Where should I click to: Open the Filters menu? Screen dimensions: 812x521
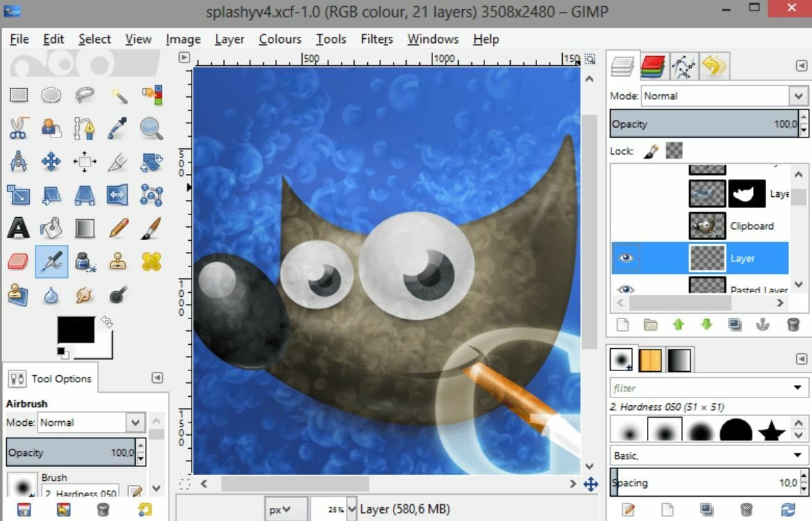pos(376,39)
